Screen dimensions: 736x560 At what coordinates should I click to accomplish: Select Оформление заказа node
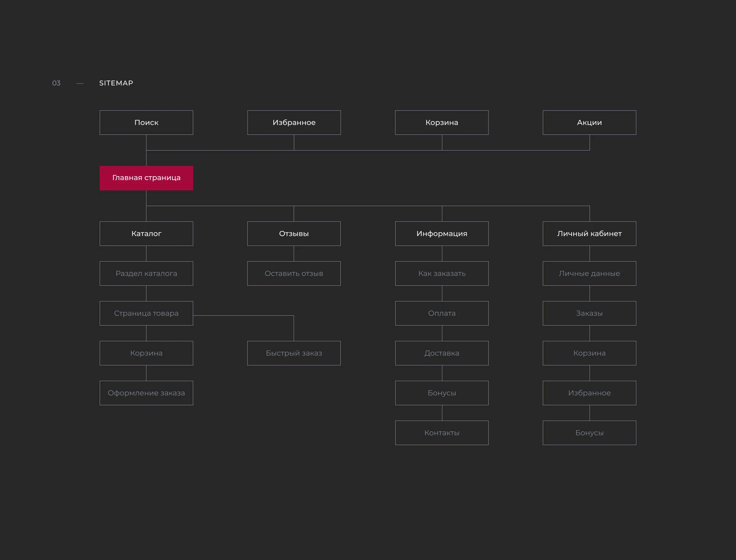146,393
